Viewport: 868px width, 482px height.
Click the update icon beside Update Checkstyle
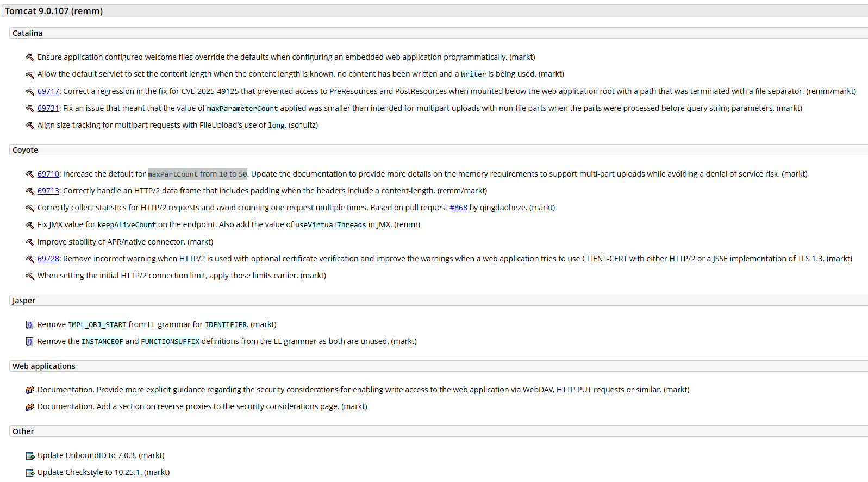(x=30, y=473)
